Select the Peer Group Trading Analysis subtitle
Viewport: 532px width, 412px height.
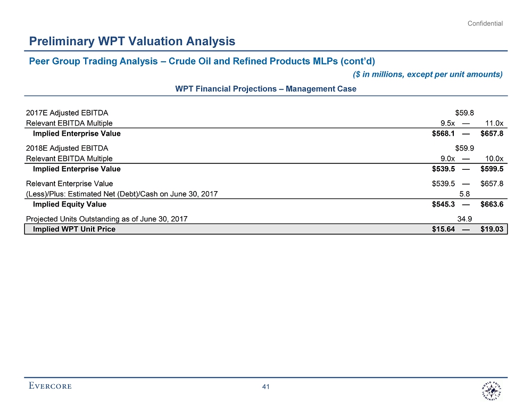pos(202,60)
